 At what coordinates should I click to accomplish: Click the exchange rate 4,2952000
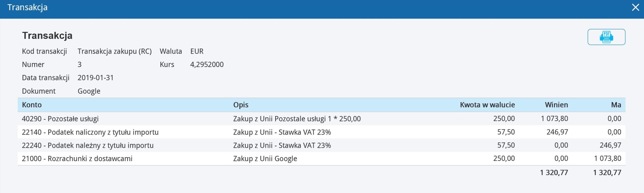pyautogui.click(x=207, y=65)
